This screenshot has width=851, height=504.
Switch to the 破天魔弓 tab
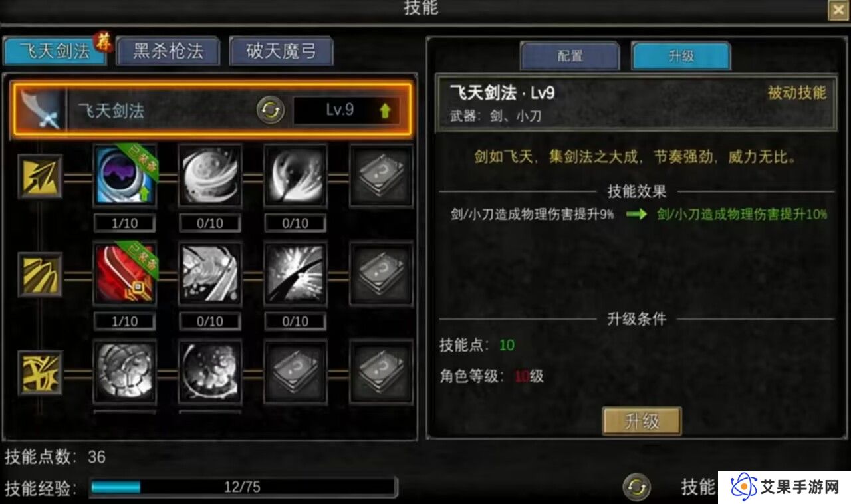click(x=281, y=51)
